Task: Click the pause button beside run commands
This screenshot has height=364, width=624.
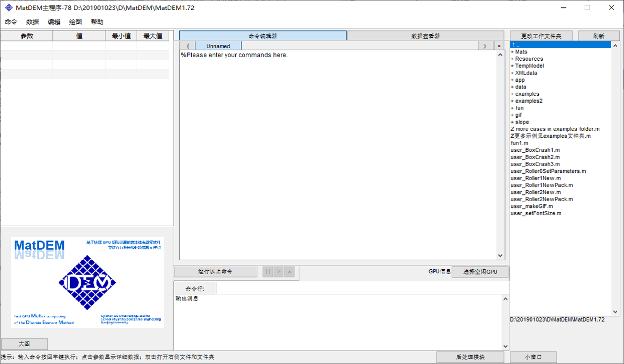Action: 267,272
